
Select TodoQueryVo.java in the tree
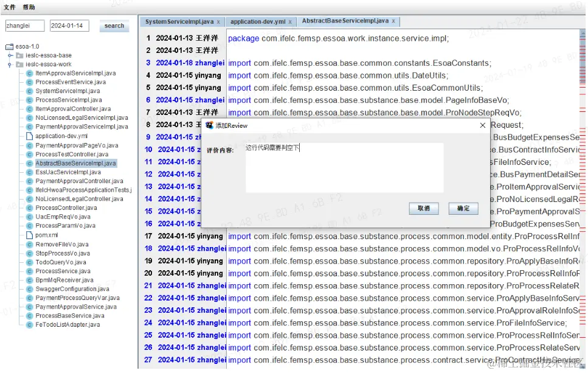coord(61,263)
